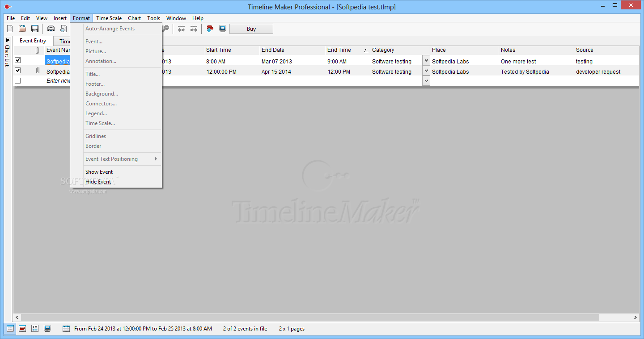
Task: Click the monitor icon beside Buy
Action: click(223, 29)
